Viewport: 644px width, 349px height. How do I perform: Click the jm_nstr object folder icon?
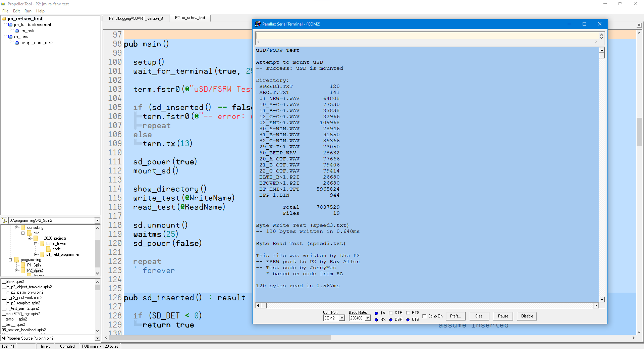point(17,31)
